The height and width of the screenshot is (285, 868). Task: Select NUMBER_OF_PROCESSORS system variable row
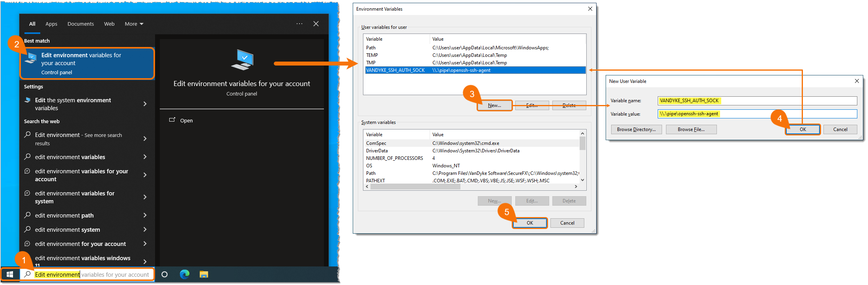click(471, 158)
